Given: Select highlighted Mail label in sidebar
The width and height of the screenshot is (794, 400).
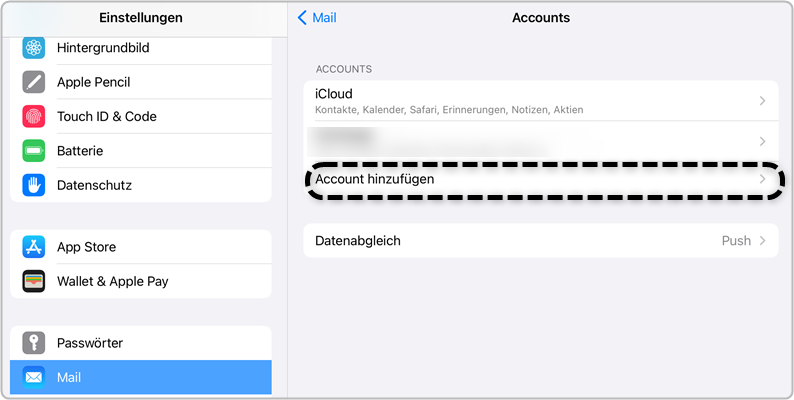Looking at the screenshot, I should [x=69, y=378].
